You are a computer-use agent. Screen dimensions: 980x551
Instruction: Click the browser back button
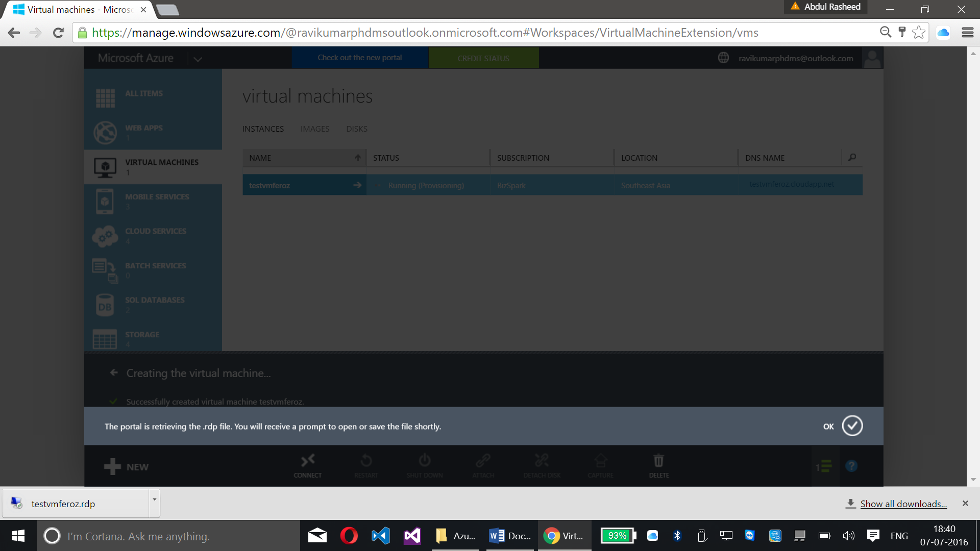(x=14, y=33)
